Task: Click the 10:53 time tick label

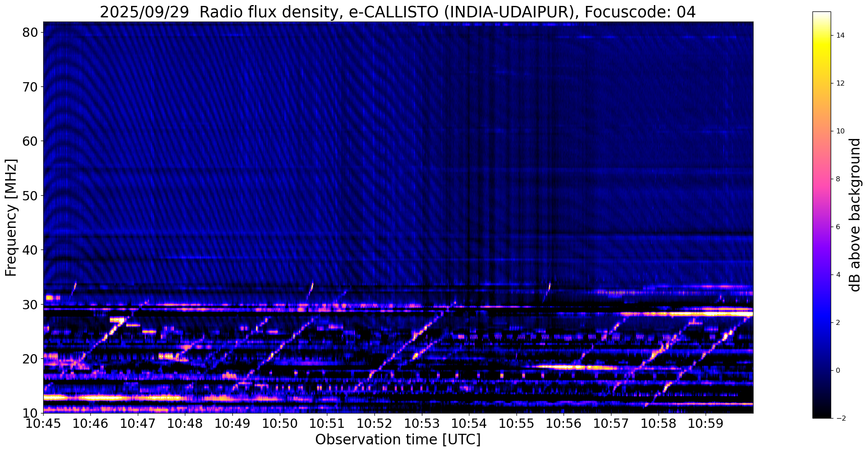Action: click(x=422, y=424)
